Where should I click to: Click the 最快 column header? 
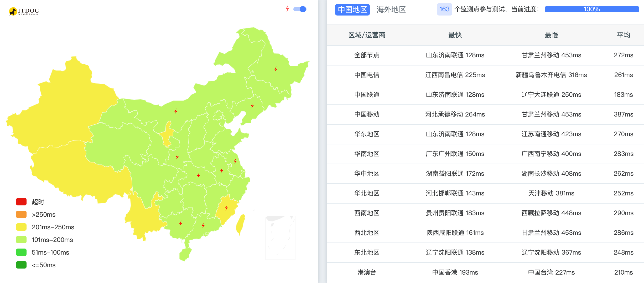click(x=455, y=35)
